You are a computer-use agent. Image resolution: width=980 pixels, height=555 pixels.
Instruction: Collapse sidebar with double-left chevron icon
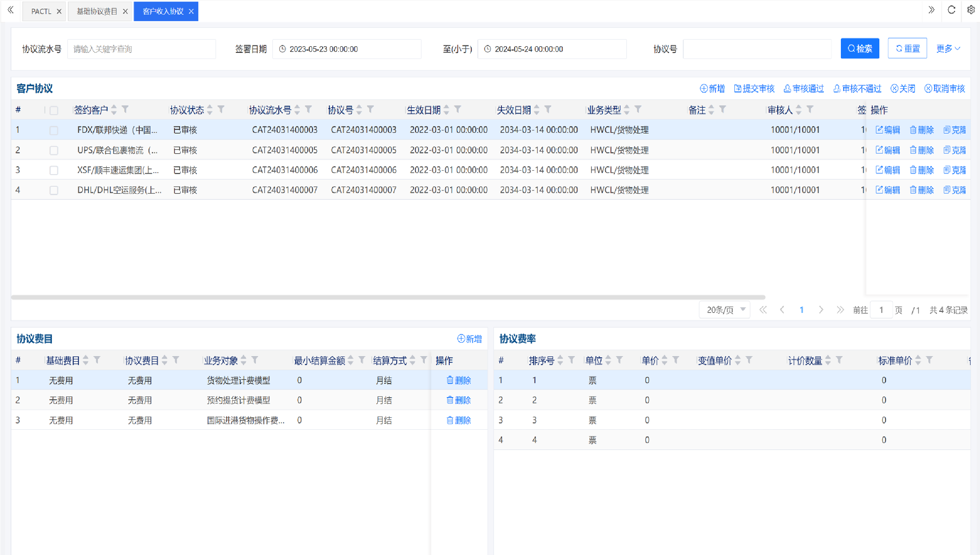click(x=11, y=10)
